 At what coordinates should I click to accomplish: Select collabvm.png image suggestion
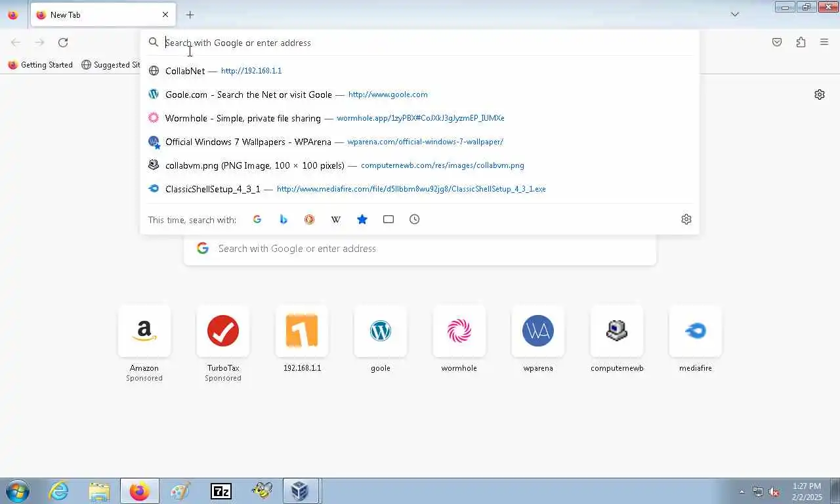419,165
